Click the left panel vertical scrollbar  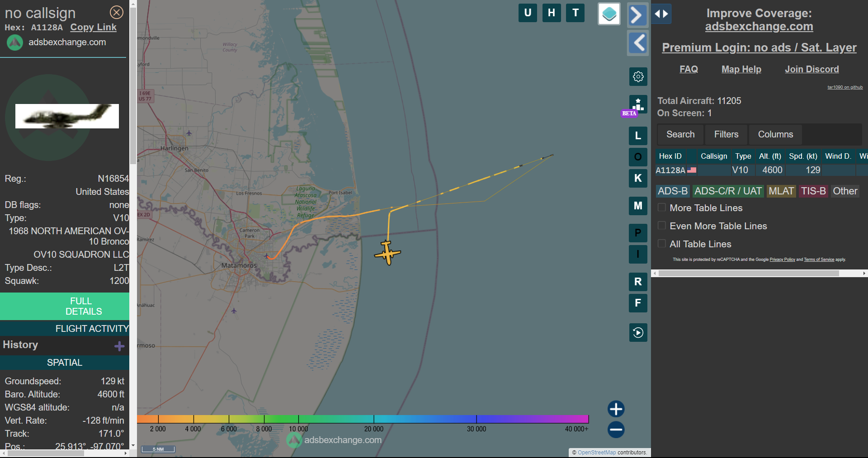click(x=133, y=86)
